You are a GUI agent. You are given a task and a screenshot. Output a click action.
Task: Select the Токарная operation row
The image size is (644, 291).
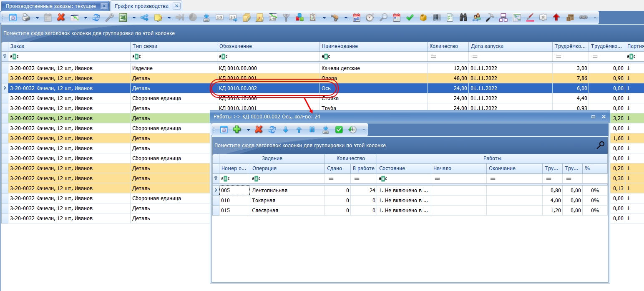(410, 201)
